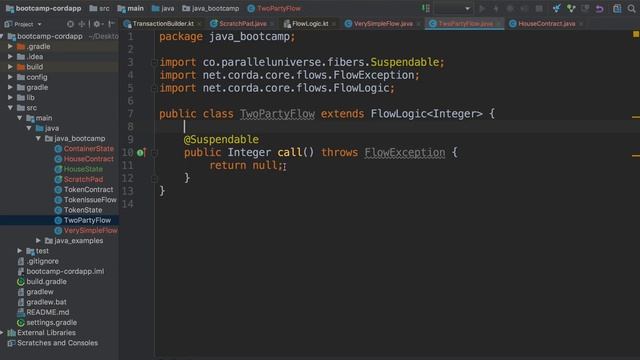The width and height of the screenshot is (640, 360).
Task: Select ContainerState in project tree
Action: (84, 149)
